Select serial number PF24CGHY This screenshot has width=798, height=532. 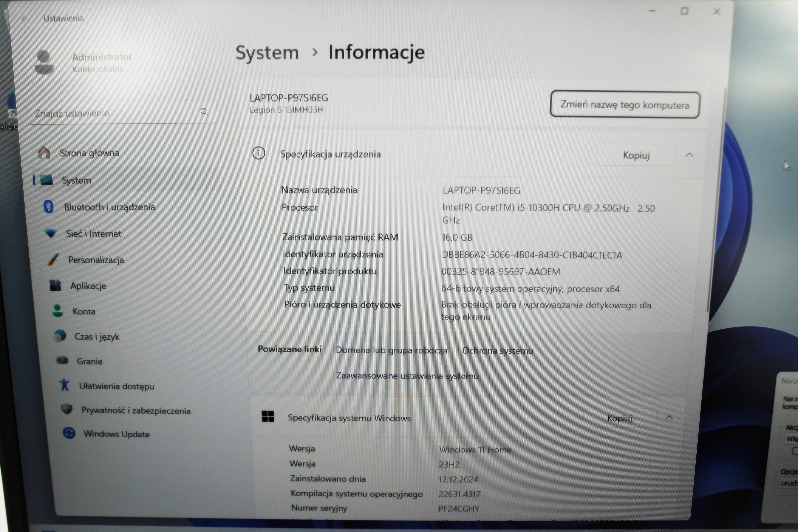point(459,509)
